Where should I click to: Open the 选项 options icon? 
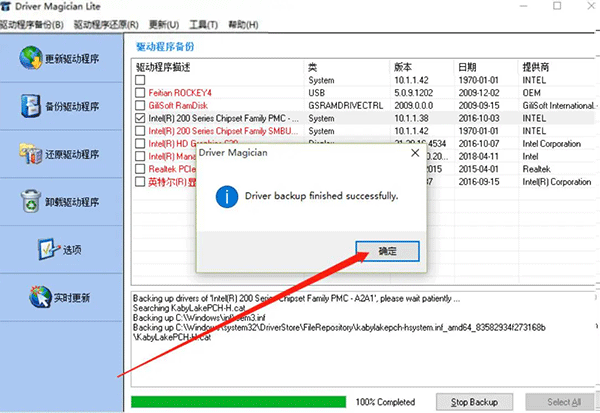tap(49, 249)
